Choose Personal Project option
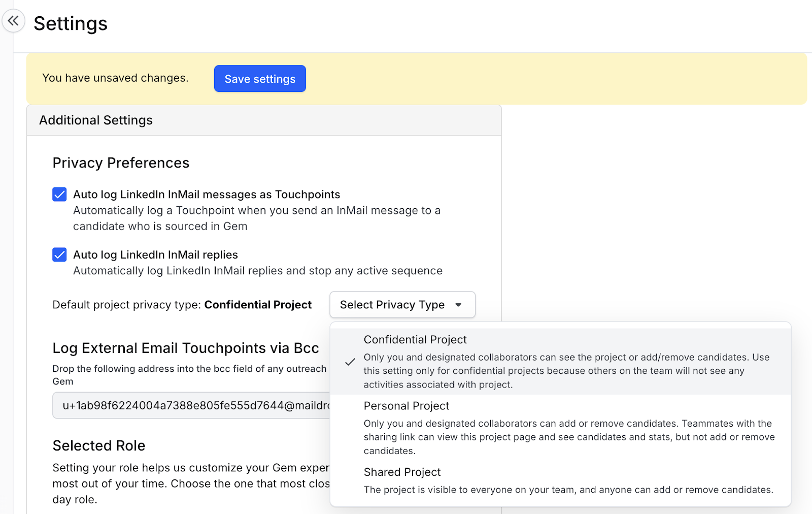 [x=560, y=428]
